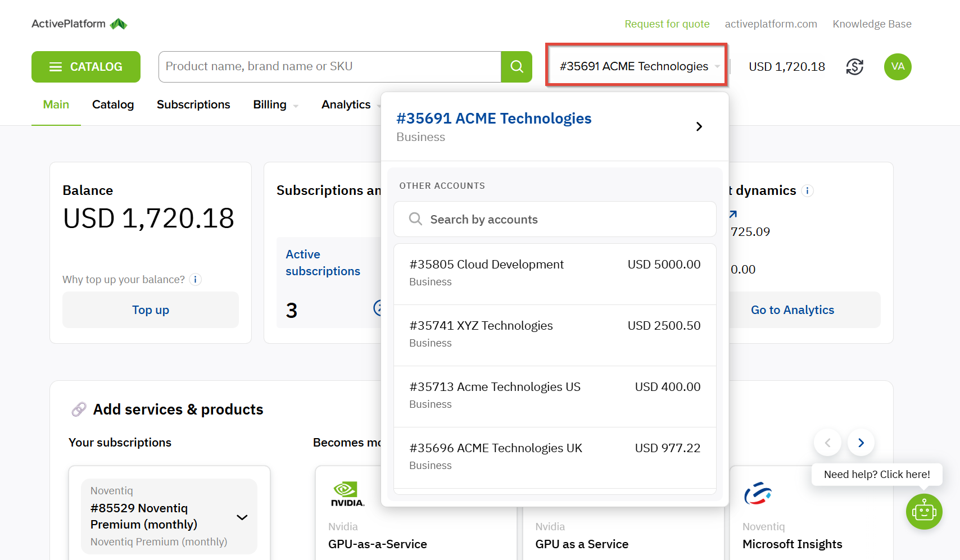This screenshot has width=960, height=560.
Task: Click the Top up button
Action: (x=151, y=310)
